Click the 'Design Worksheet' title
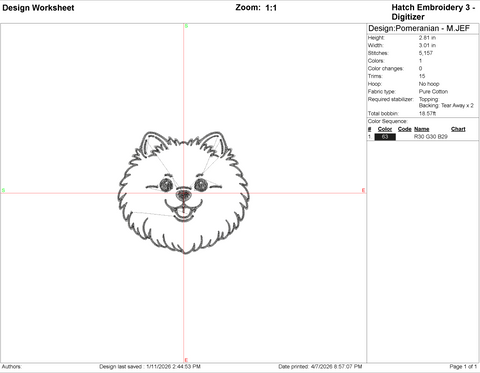Image resolution: width=480 pixels, height=373 pixels. pos(38,8)
